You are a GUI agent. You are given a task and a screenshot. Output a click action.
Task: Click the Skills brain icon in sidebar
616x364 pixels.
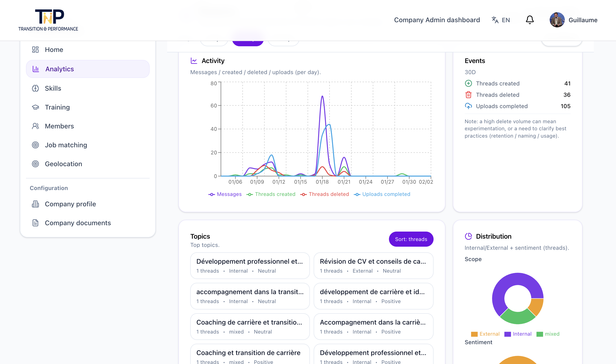[36, 88]
